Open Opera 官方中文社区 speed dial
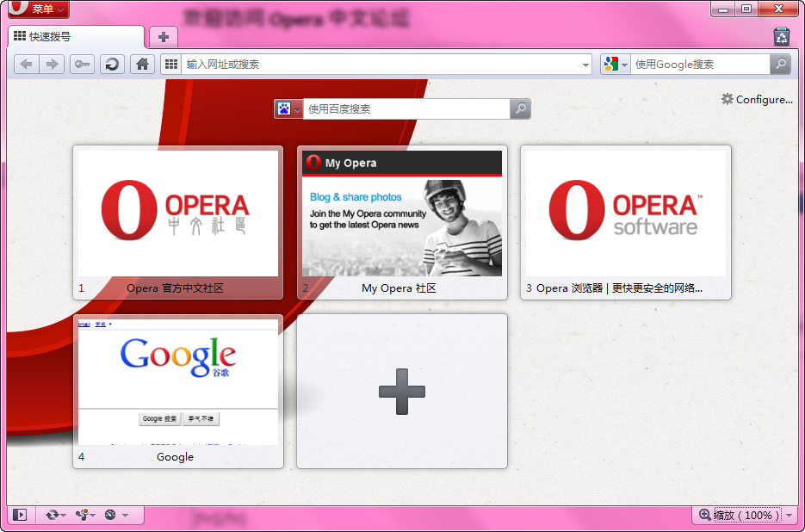This screenshot has height=532, width=805. [x=178, y=222]
